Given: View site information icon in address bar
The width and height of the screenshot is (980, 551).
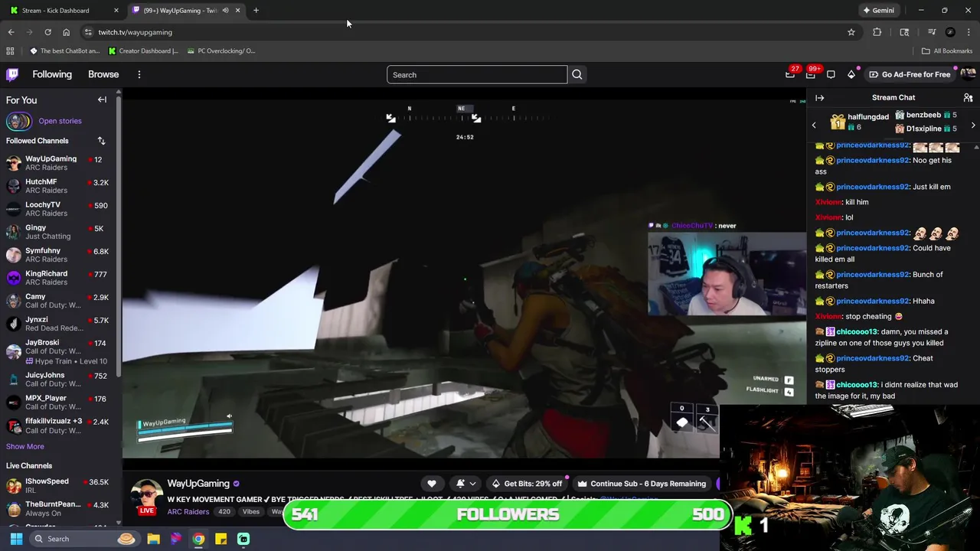Looking at the screenshot, I should 88,32.
